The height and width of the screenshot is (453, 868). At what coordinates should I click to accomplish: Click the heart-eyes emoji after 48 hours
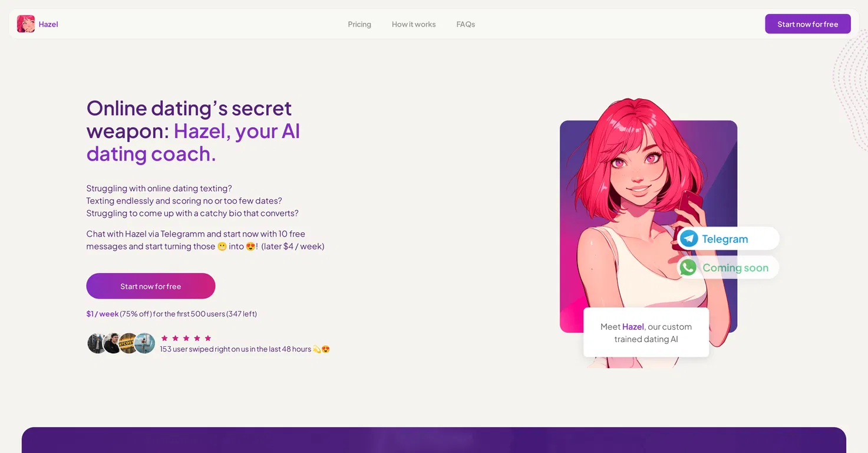(x=326, y=349)
